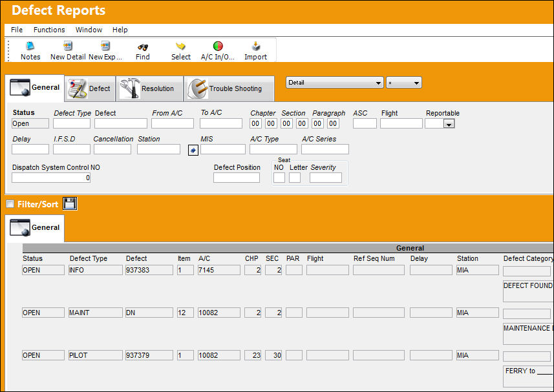Click the I.F.S.D input field
This screenshot has width=554, height=392.
(72, 149)
